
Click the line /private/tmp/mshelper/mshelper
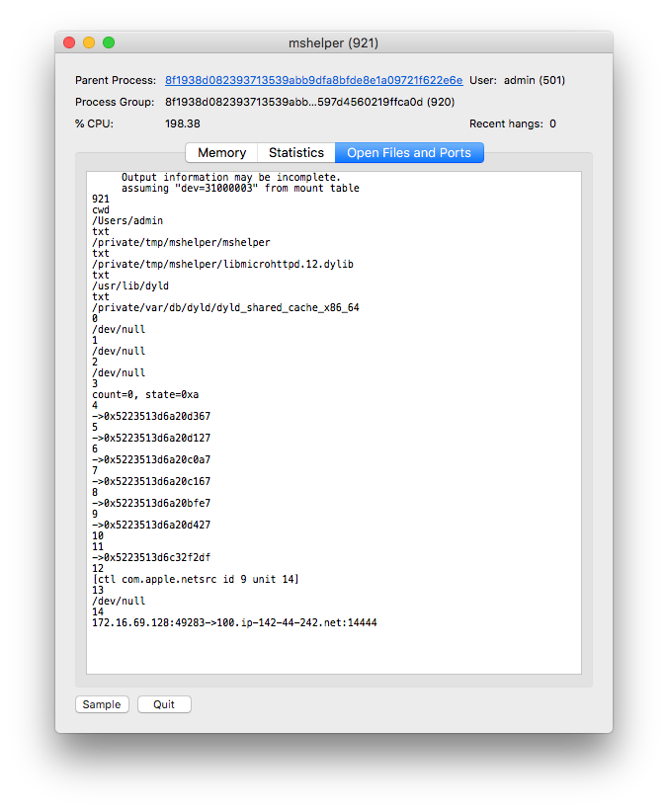click(x=181, y=242)
